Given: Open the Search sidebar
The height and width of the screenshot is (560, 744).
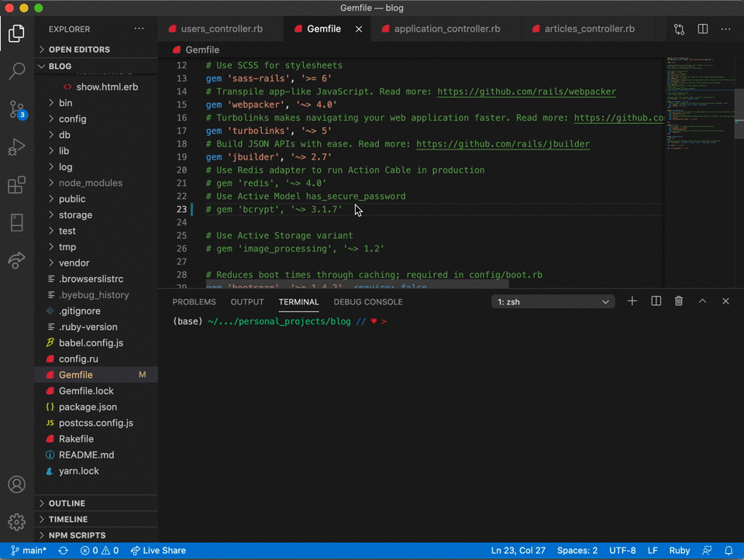Looking at the screenshot, I should click(x=17, y=70).
